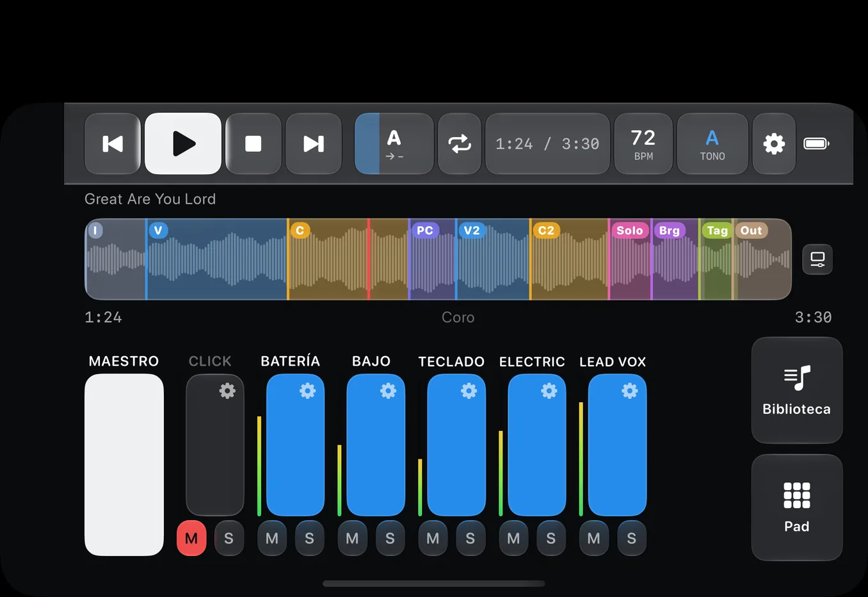This screenshot has height=597, width=868.
Task: Open TECLADO track settings gear
Action: 469,391
